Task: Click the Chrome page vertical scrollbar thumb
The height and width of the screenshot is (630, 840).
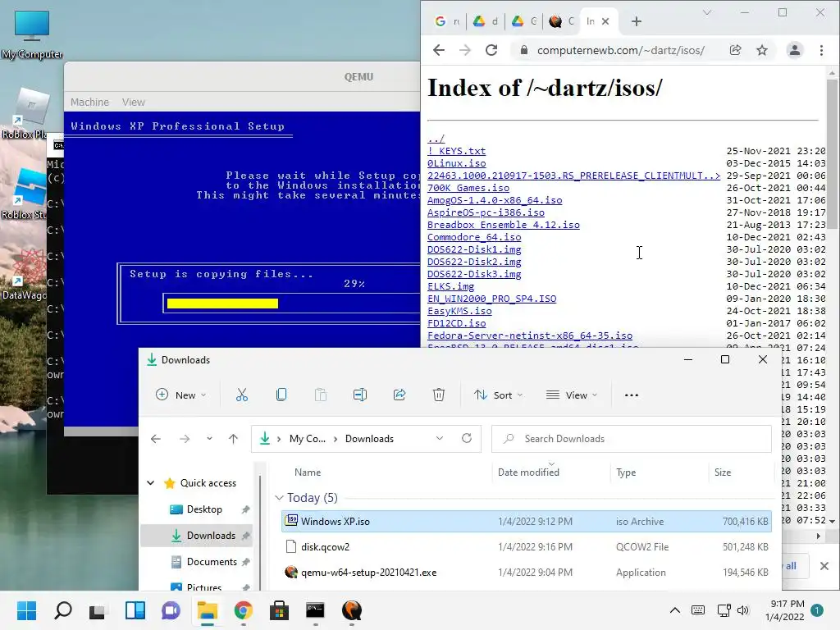Action: (832, 154)
